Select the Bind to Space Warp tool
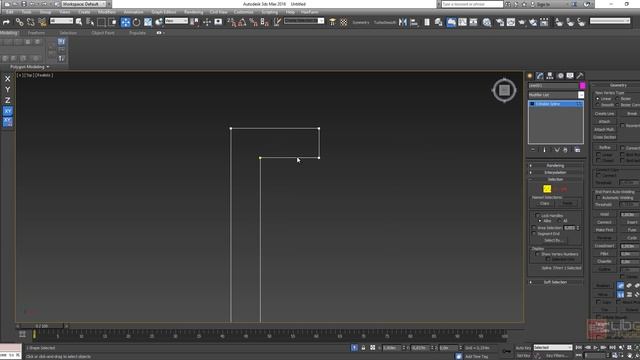This screenshot has width=640, height=360. click(x=42, y=22)
